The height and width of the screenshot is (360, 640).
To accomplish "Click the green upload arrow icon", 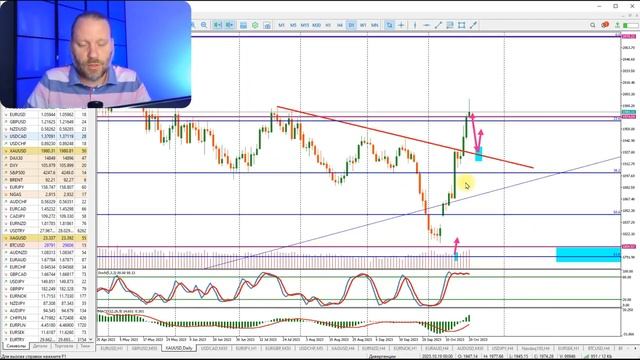I will point(618,25).
